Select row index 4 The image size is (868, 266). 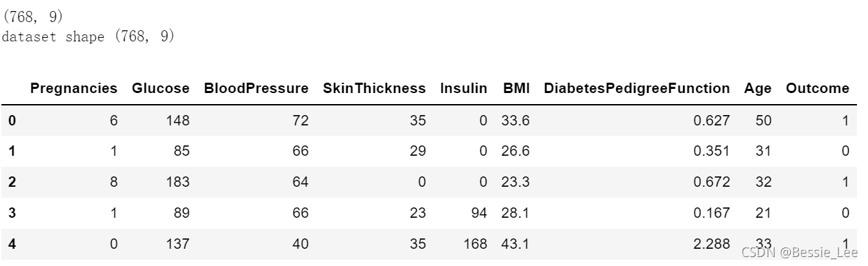pos(12,244)
